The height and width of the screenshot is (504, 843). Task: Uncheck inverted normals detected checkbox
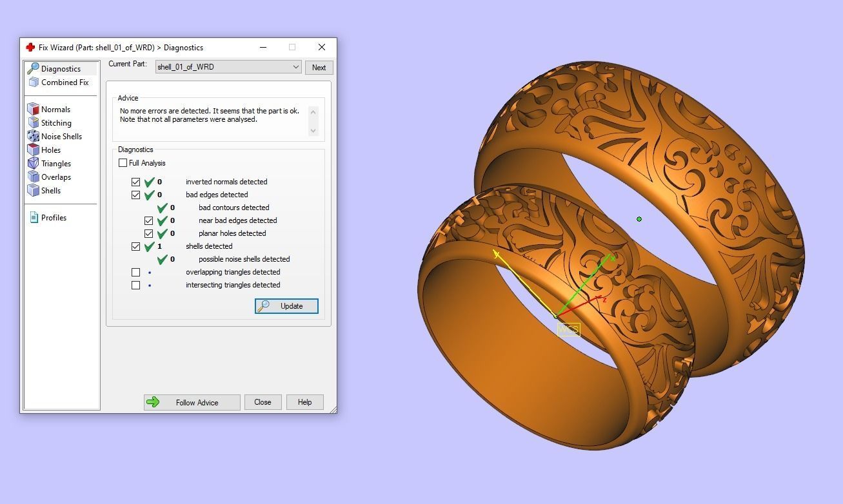point(135,182)
